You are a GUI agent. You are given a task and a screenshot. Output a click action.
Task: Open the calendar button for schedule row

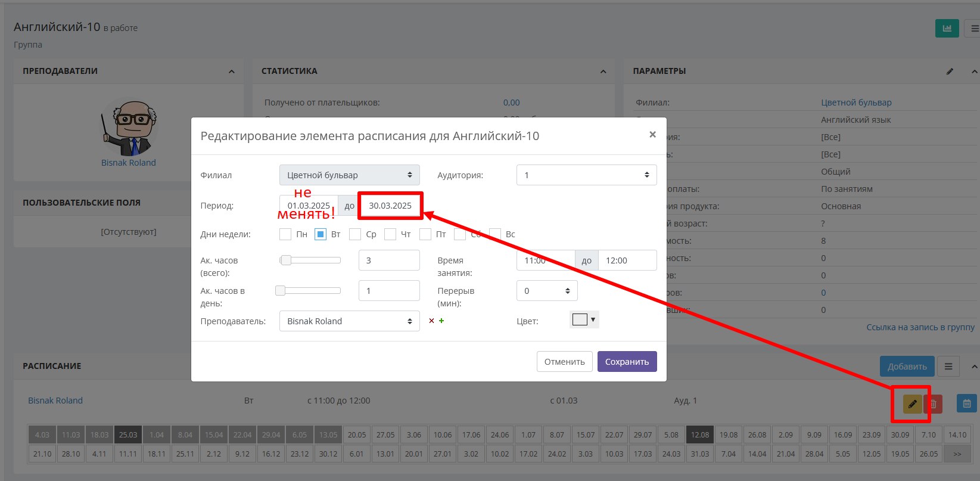tap(967, 404)
